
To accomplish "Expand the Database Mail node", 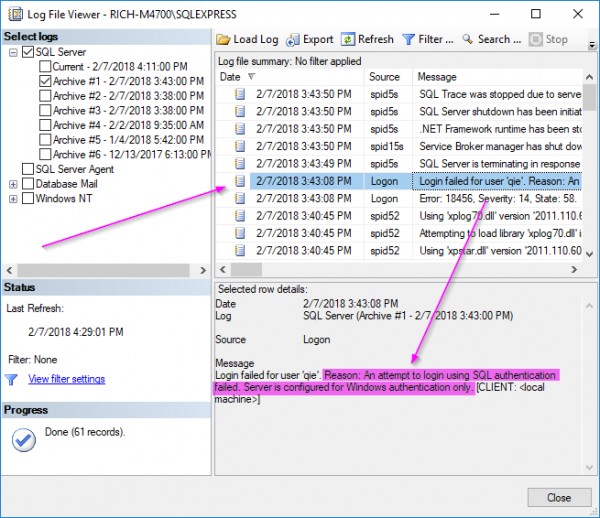I will pos(13,184).
